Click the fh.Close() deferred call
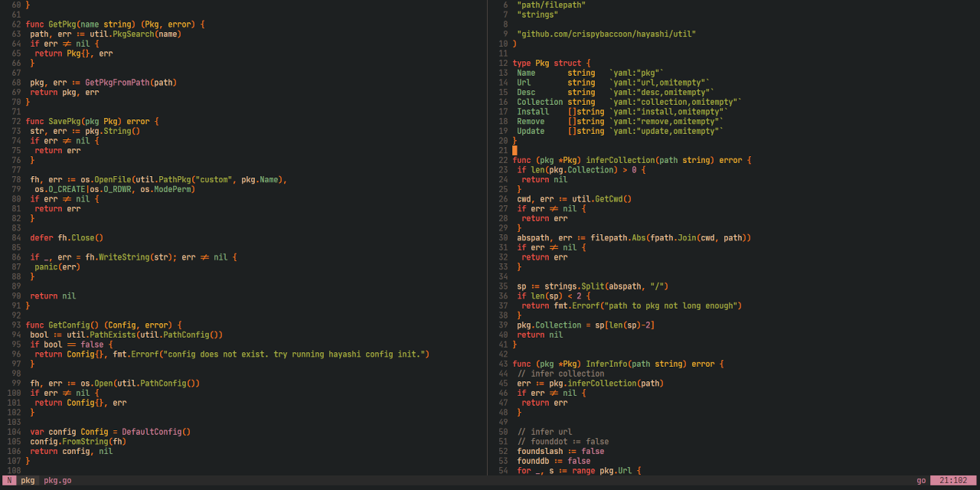The image size is (980, 490). [80, 237]
